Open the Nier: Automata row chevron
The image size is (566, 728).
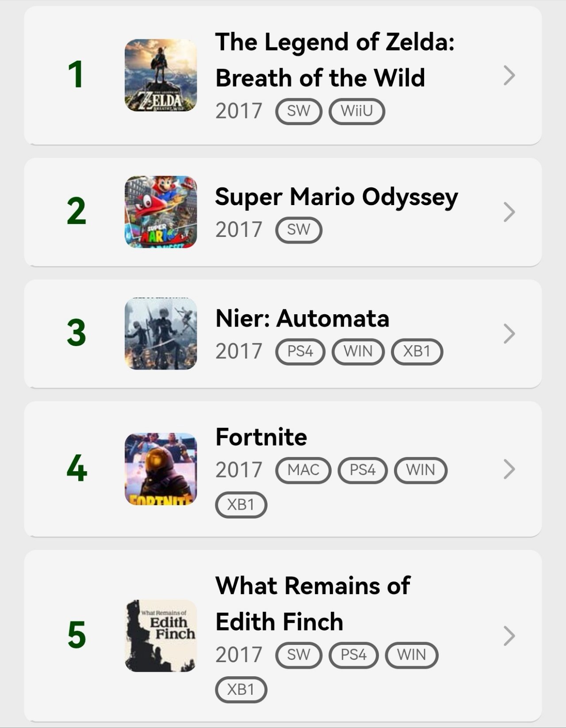(509, 334)
